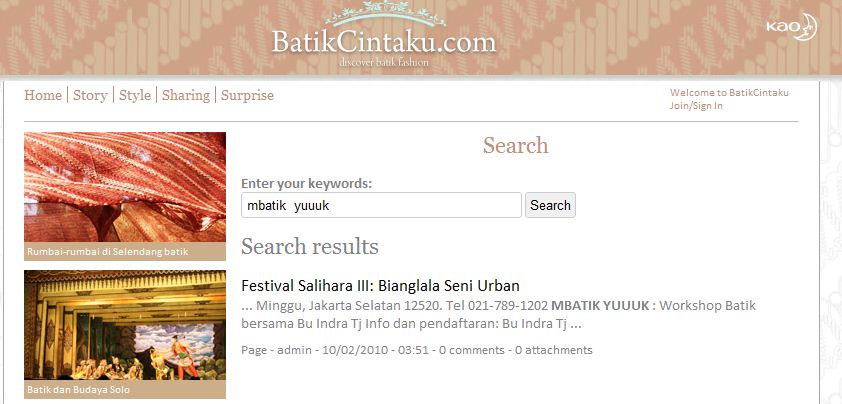This screenshot has width=842, height=404.
Task: Visit the Surprise menu item
Action: pyautogui.click(x=248, y=95)
